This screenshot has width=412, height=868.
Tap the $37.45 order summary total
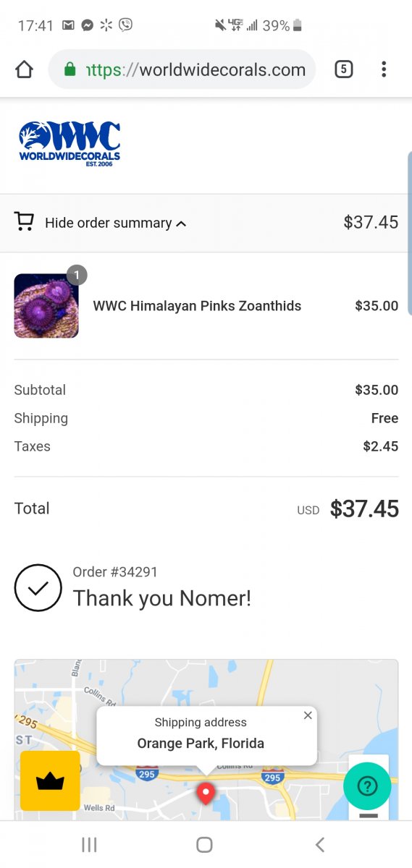coord(371,222)
